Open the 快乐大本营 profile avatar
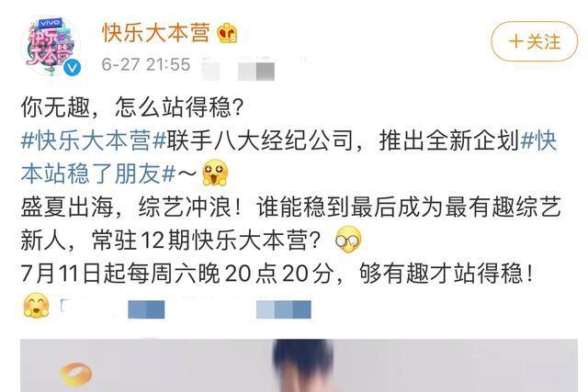The height and width of the screenshot is (392, 588). pyautogui.click(x=51, y=47)
